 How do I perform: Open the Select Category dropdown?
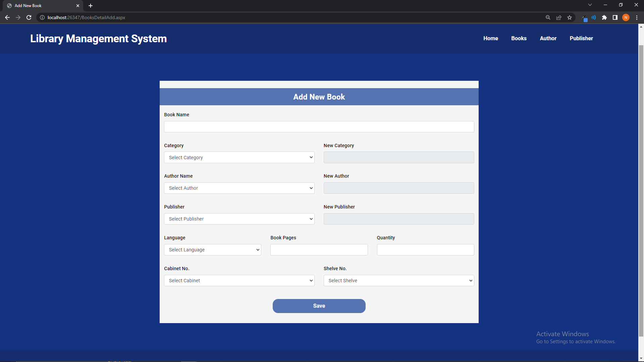[239, 158]
